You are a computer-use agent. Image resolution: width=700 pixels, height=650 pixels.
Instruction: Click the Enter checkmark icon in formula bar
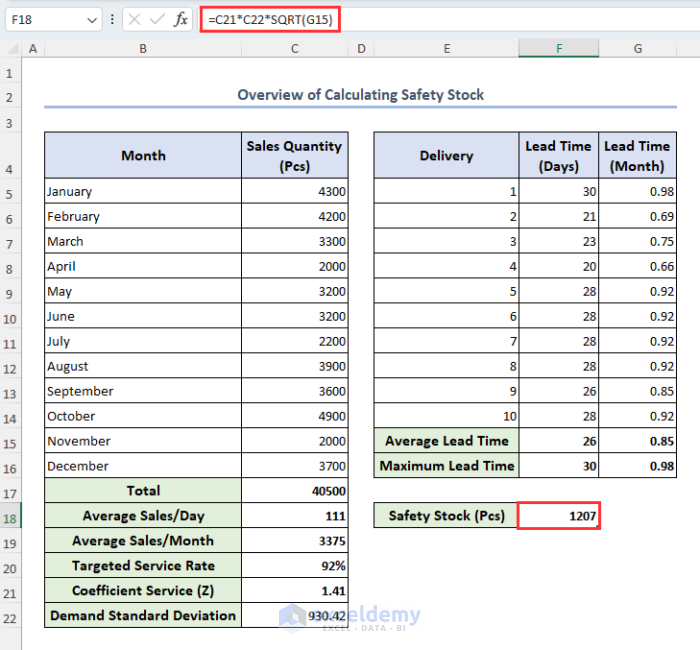[157, 19]
